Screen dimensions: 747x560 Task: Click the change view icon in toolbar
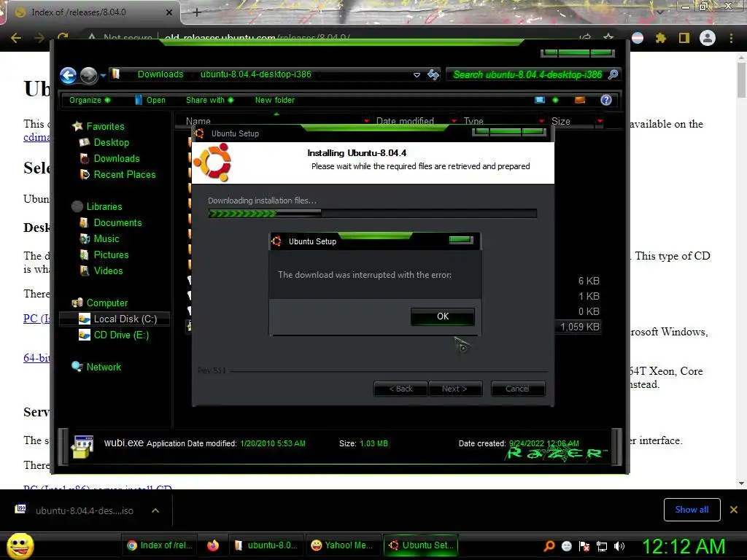pyautogui.click(x=540, y=100)
